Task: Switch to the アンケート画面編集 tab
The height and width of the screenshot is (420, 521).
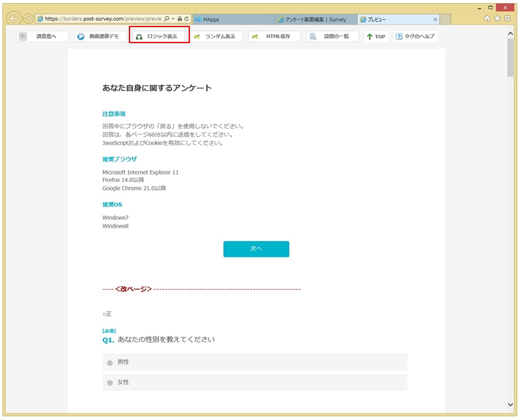Action: pos(314,19)
